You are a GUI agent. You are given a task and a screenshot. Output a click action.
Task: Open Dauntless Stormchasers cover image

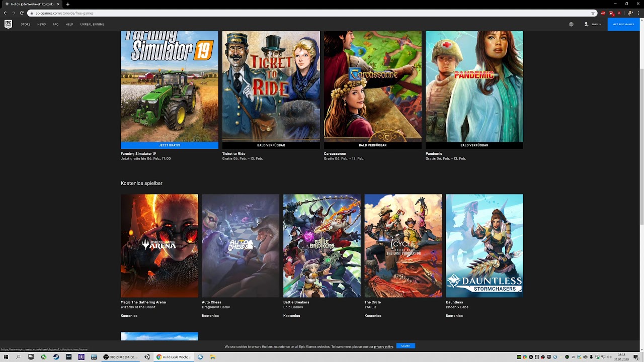click(x=485, y=246)
